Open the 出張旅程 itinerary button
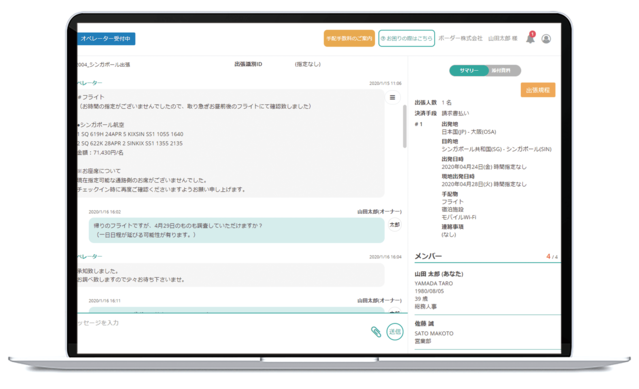The width and height of the screenshot is (639, 389). click(x=538, y=90)
